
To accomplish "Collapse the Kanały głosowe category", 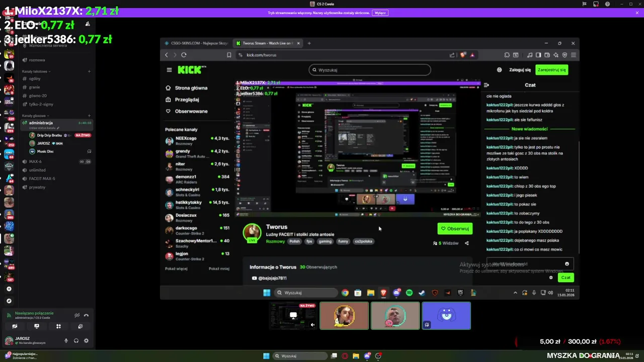I will click(x=36, y=116).
